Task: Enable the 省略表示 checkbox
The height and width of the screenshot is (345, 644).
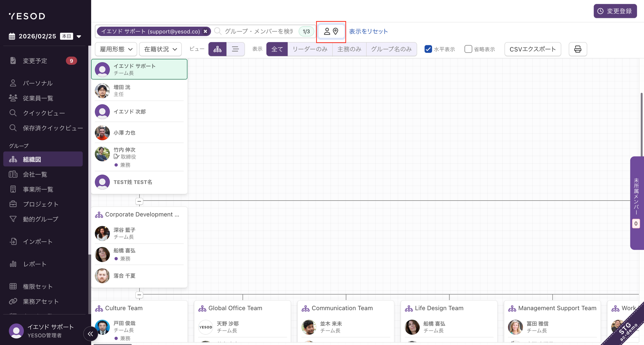Action: (468, 49)
